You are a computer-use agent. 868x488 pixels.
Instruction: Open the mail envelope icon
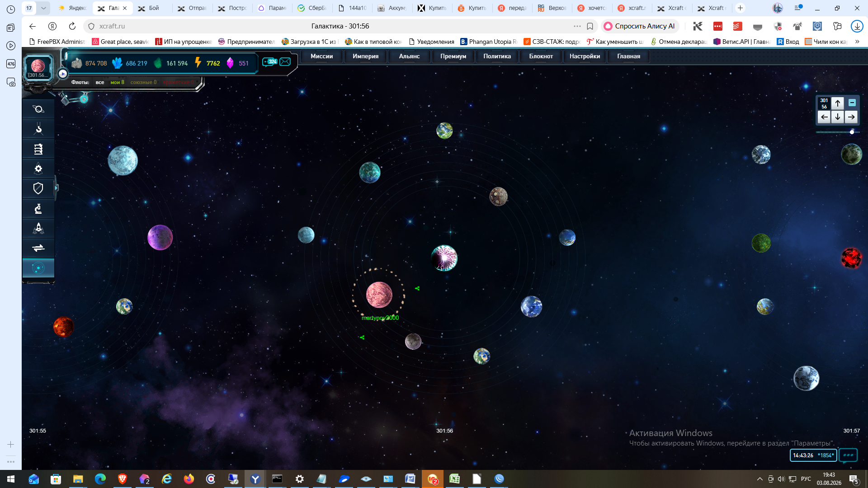285,62
